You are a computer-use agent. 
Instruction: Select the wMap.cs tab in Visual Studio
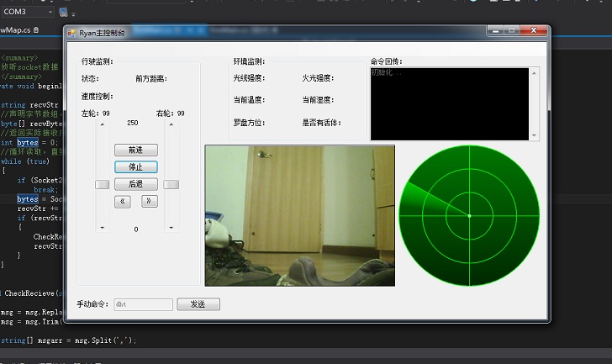pyautogui.click(x=15, y=30)
